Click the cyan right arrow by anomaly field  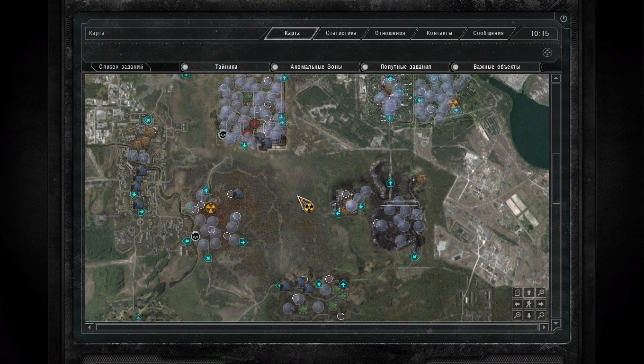tap(243, 243)
